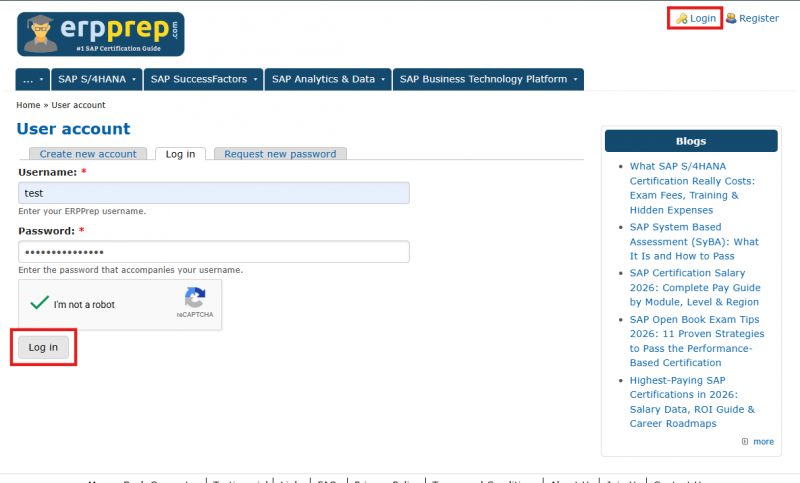Open Highest-Paying SAP Certifications blog

click(692, 402)
